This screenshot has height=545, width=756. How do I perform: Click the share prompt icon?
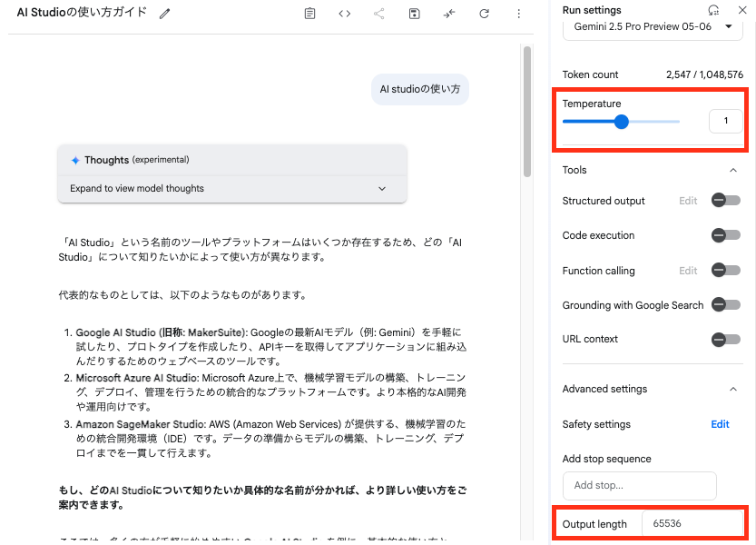click(x=379, y=14)
